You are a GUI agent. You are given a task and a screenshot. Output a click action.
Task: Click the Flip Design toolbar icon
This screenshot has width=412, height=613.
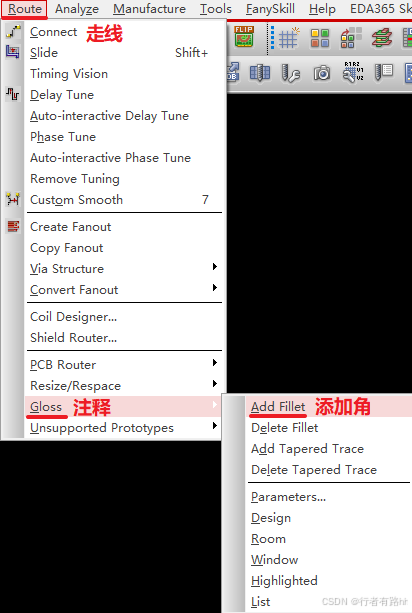click(x=244, y=37)
